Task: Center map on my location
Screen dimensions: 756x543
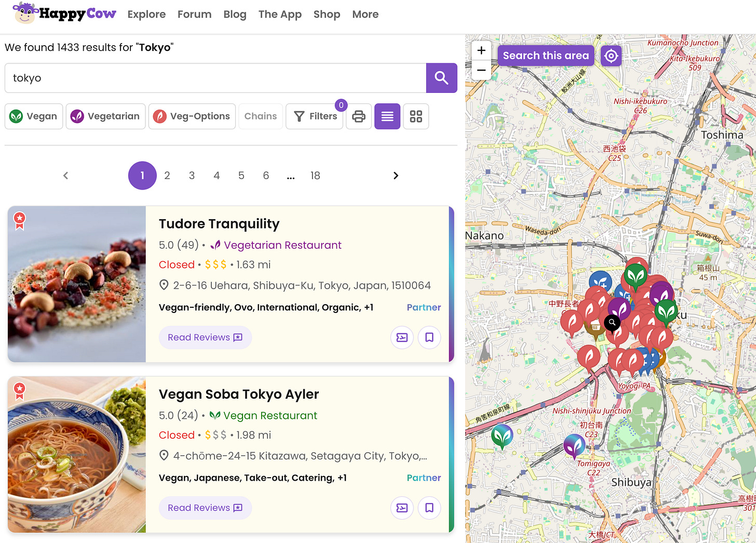Action: 611,56
